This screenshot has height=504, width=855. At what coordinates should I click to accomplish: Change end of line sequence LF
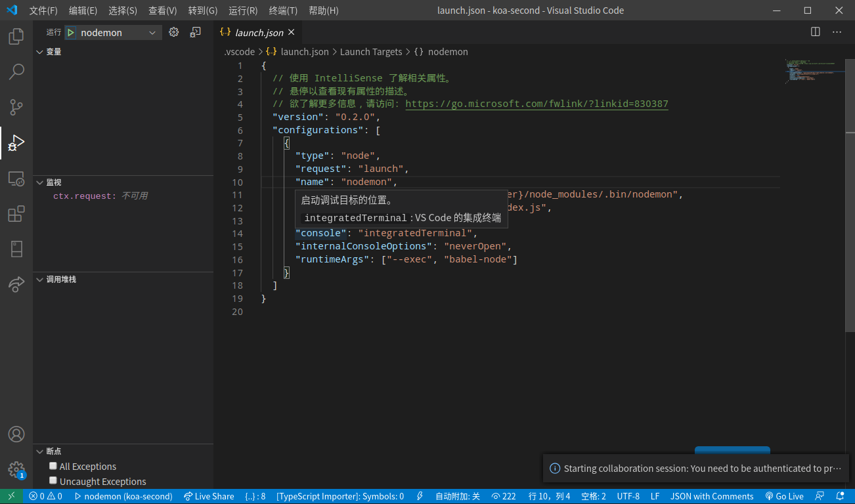click(655, 496)
